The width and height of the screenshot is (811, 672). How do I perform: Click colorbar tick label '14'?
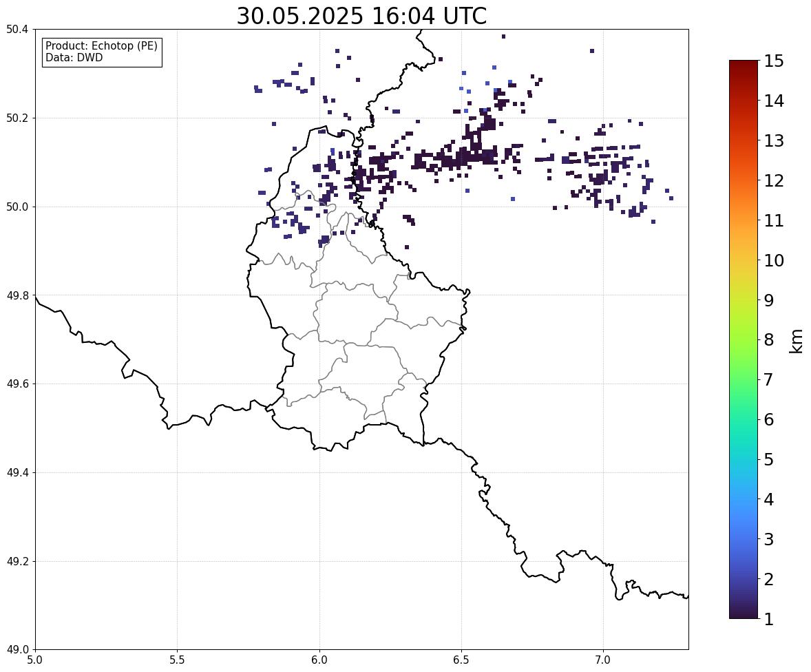pyautogui.click(x=774, y=101)
